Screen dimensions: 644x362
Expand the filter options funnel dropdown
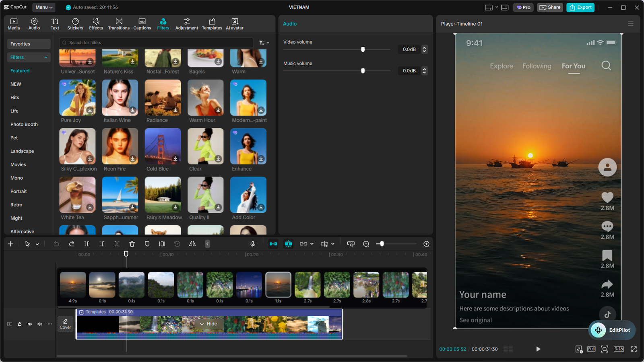pyautogui.click(x=264, y=42)
